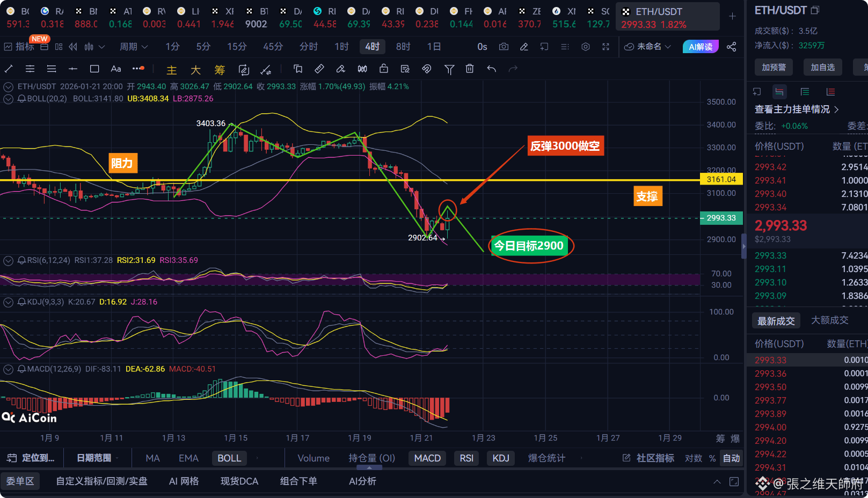Image resolution: width=868 pixels, height=498 pixels.
Task: Open the 未命名 layout dropdown
Action: [x=648, y=47]
